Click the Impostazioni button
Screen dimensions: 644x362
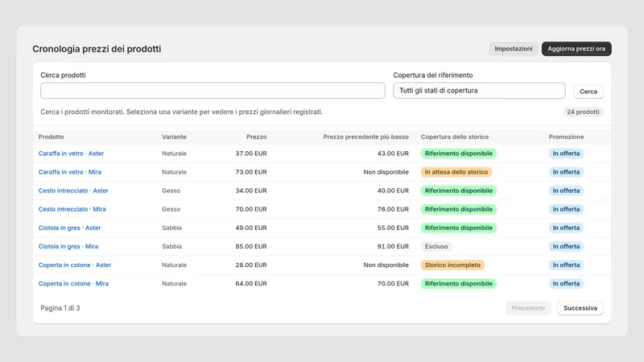pos(514,48)
